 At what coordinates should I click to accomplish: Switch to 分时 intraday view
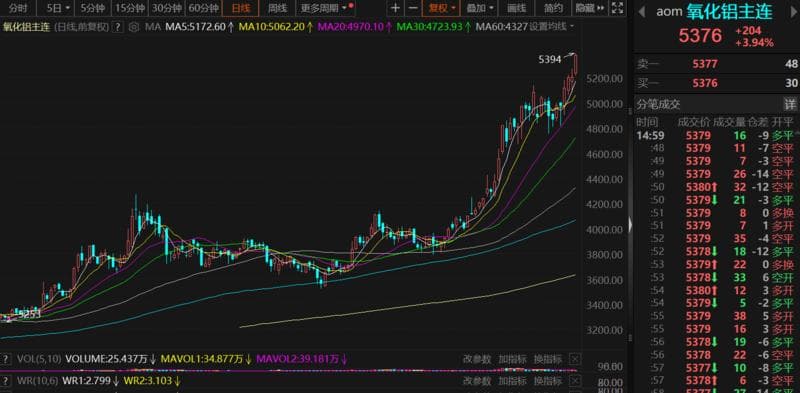click(18, 8)
